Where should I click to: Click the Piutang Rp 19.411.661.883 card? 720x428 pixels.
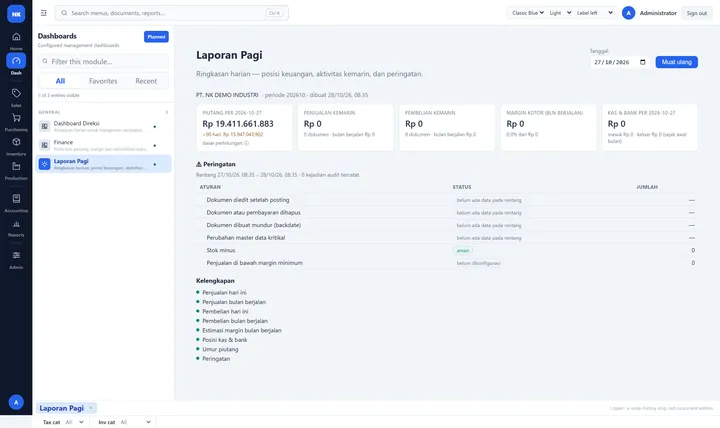[244, 127]
